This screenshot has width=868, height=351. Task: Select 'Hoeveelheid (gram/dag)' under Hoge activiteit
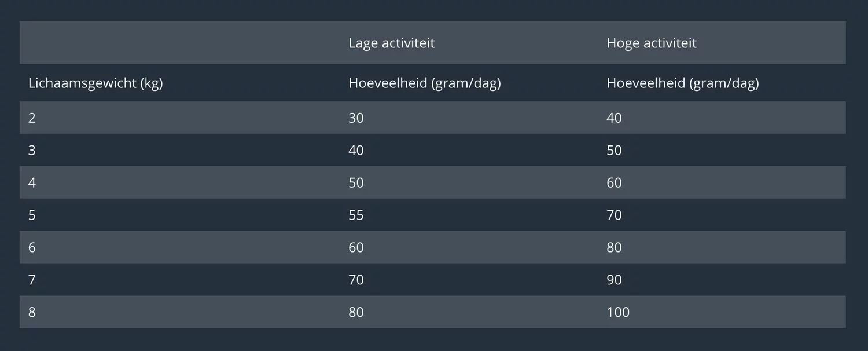click(x=682, y=83)
